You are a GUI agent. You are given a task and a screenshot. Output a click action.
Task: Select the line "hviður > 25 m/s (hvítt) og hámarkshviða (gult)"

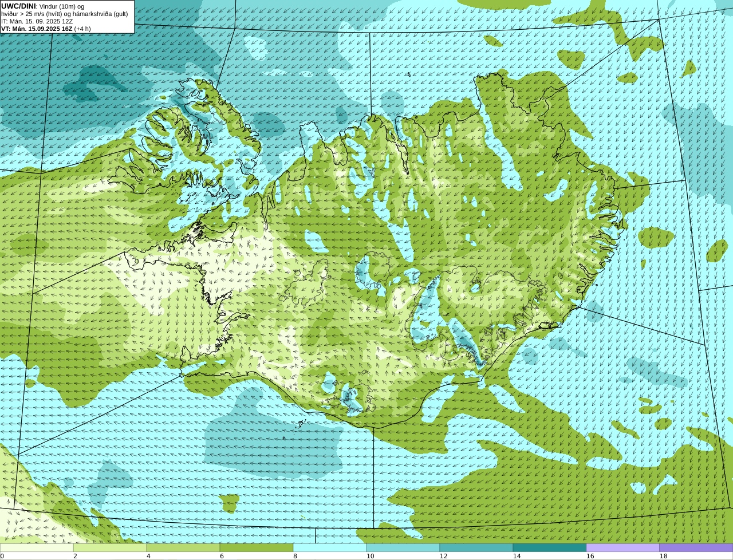(x=65, y=13)
